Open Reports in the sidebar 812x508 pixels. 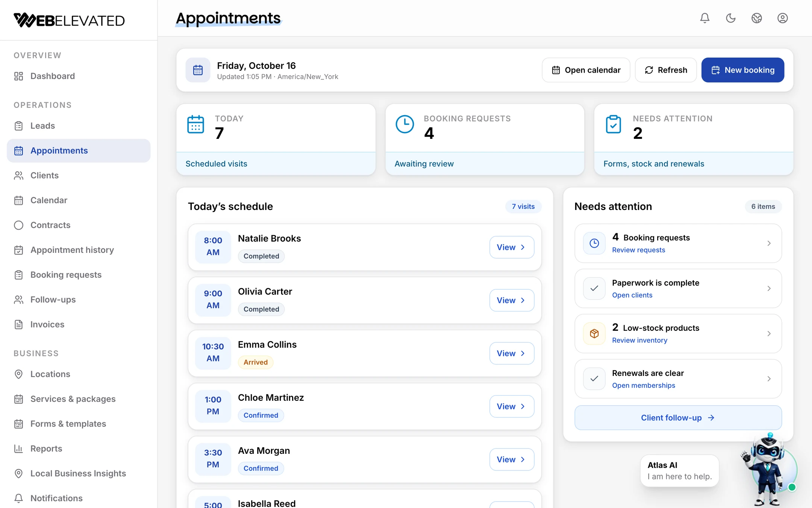point(79,449)
